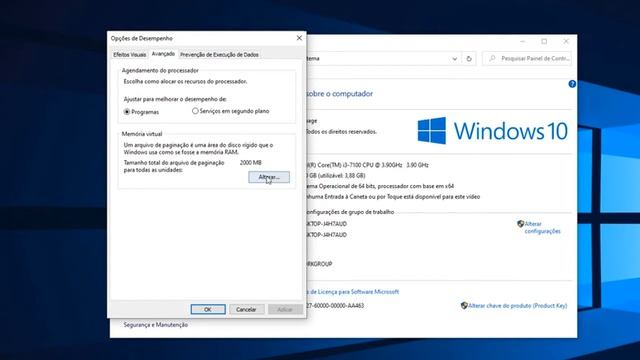This screenshot has width=640, height=360.
Task: Open the Segurança e Manutenção link
Action: (x=156, y=325)
